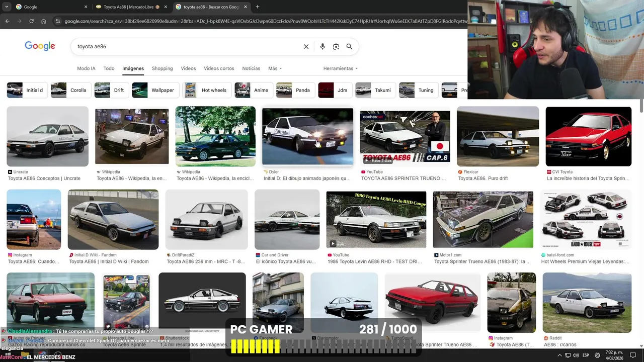The width and height of the screenshot is (644, 362).
Task: Select the Imágenes tab
Action: pos(133,68)
